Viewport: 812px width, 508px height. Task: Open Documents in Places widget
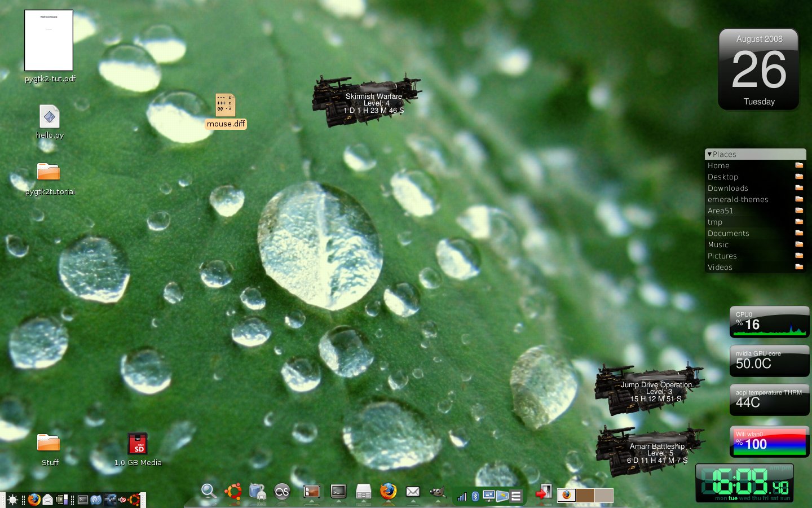[x=755, y=233]
